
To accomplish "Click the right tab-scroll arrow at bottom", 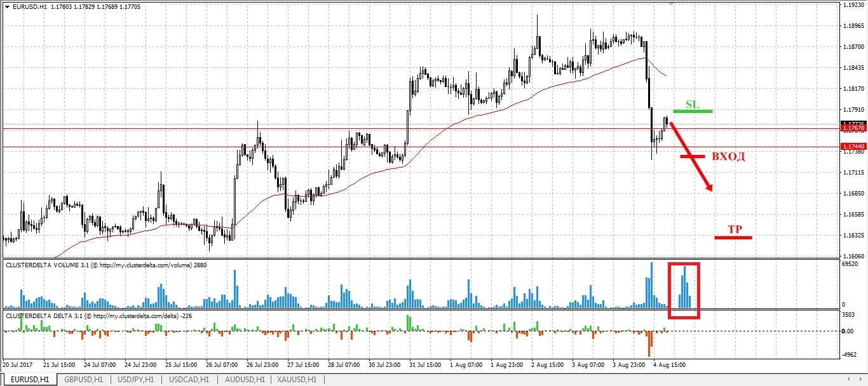I will [x=860, y=380].
